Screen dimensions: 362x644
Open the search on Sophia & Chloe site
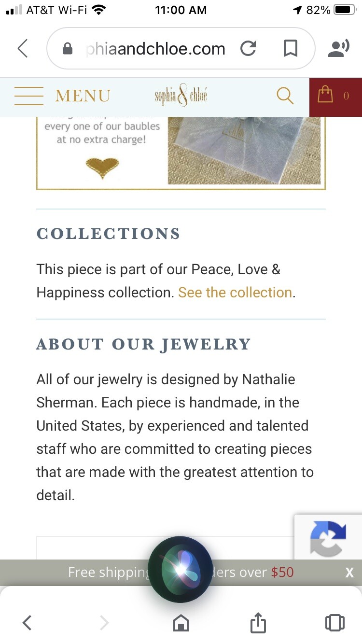pyautogui.click(x=285, y=96)
